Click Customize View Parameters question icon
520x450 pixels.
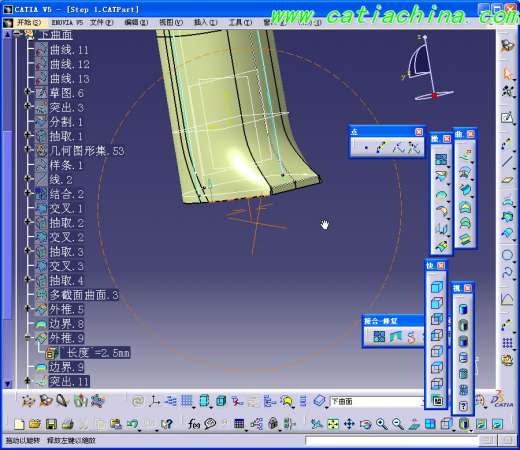point(463,406)
